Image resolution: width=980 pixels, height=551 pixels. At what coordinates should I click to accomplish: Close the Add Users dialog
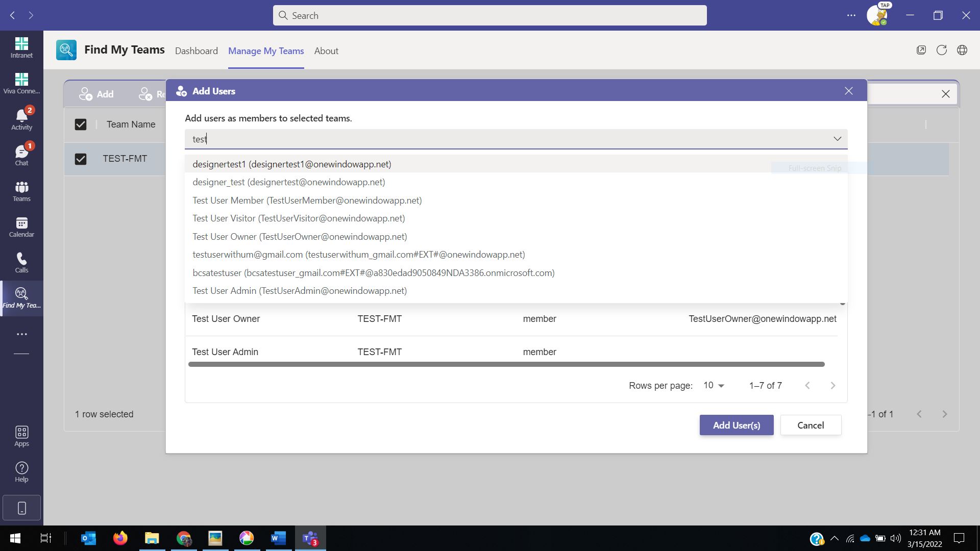point(849,91)
